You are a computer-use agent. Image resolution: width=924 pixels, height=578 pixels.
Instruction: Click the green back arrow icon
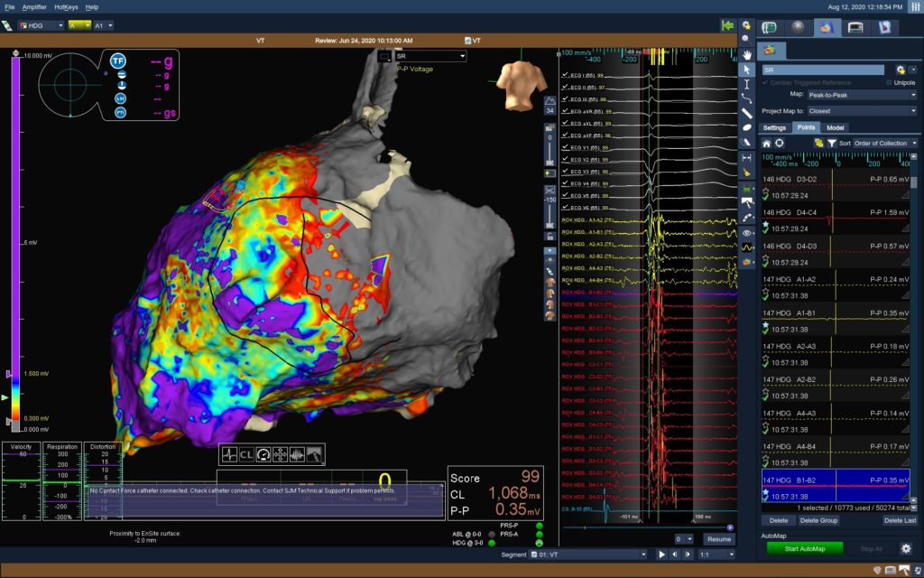pyautogui.click(x=727, y=26)
